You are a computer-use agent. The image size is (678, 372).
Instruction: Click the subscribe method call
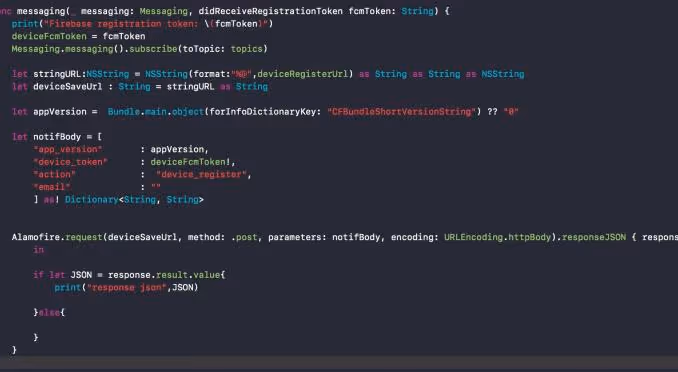pos(153,49)
